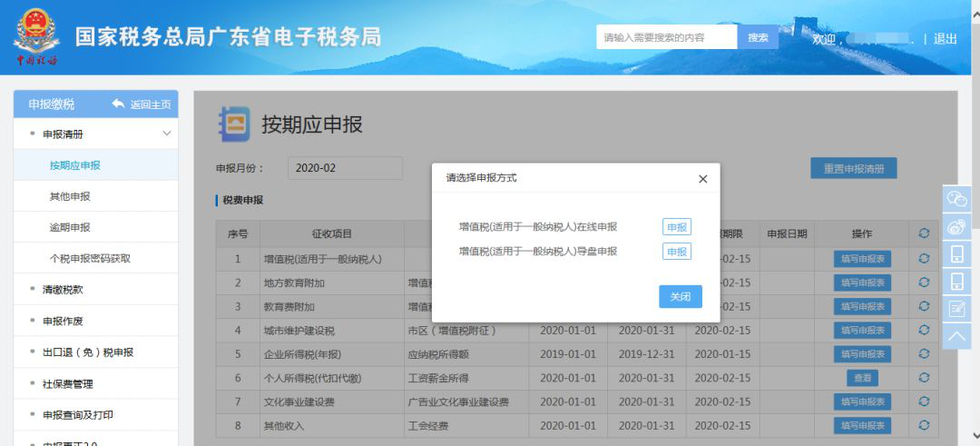
Task: Open the feedback edit note sidebar icon
Action: pyautogui.click(x=957, y=309)
